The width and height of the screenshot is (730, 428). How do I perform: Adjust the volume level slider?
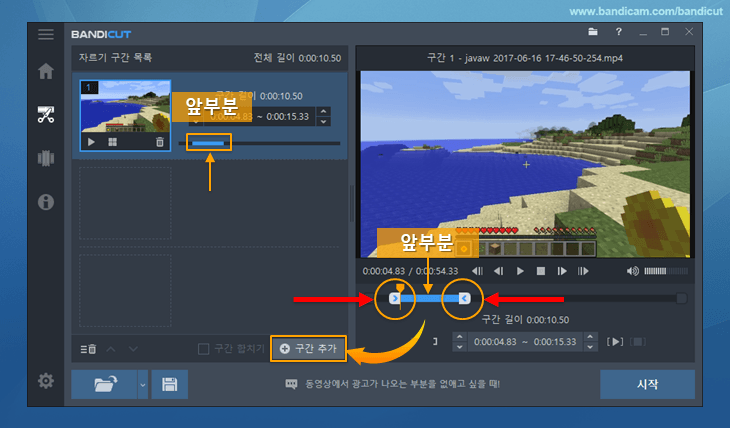pos(666,271)
